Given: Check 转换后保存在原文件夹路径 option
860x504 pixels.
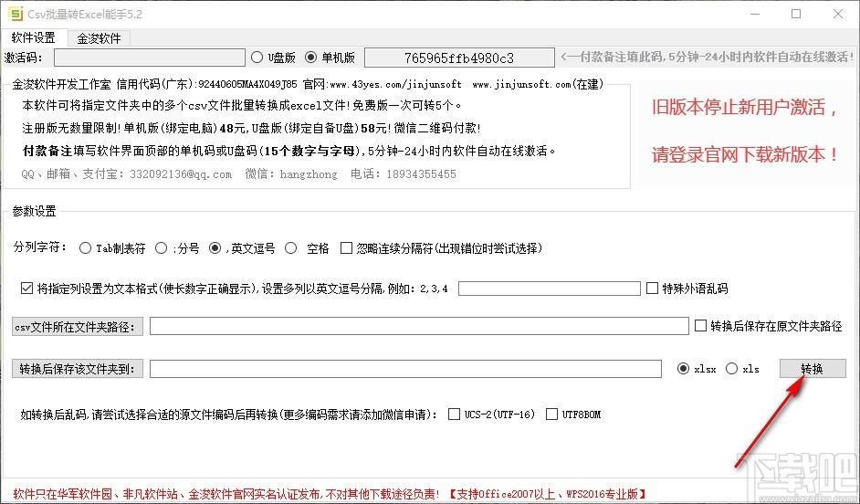Looking at the screenshot, I should pyautogui.click(x=700, y=326).
